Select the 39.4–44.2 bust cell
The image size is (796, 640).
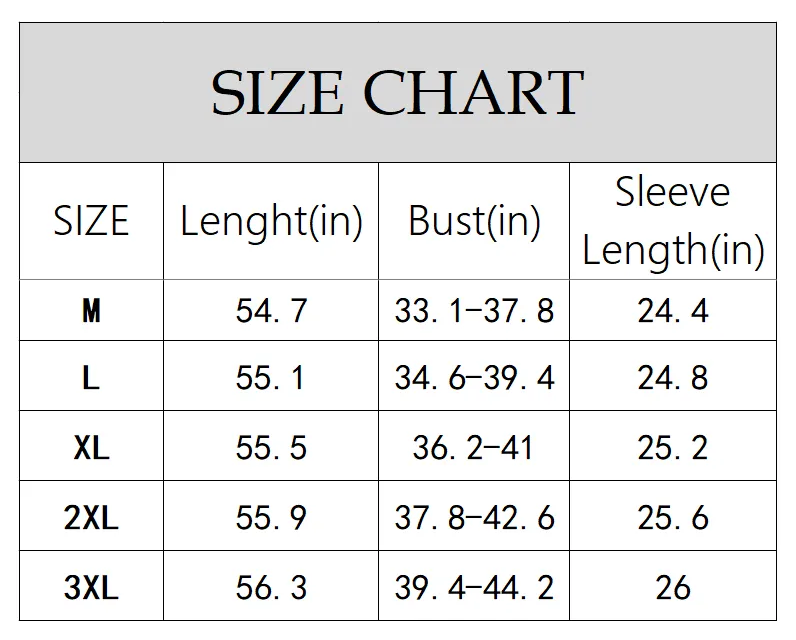pyautogui.click(x=474, y=586)
